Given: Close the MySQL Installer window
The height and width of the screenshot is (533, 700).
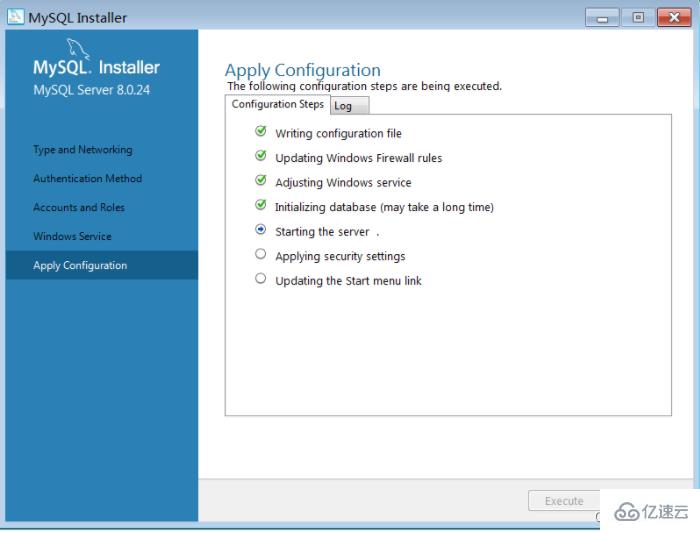Looking at the screenshot, I should coord(672,17).
